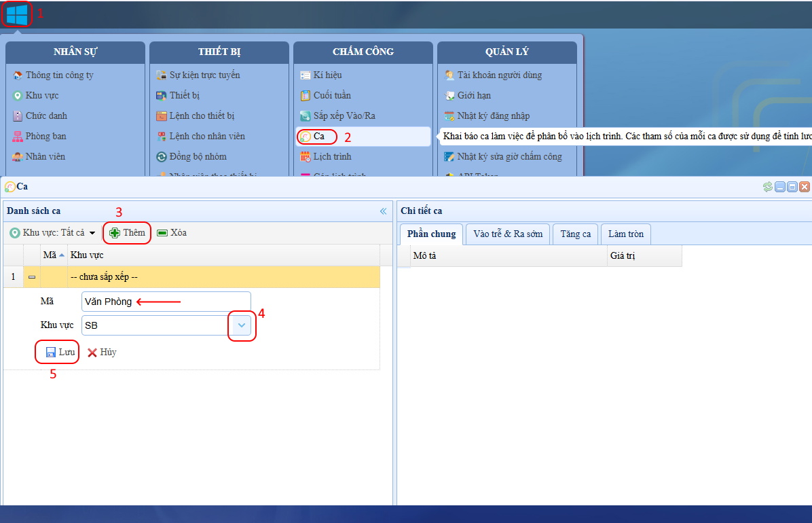Screen dimensions: 812x523
Task: Click the Khu vực combo box field
Action: (x=157, y=325)
